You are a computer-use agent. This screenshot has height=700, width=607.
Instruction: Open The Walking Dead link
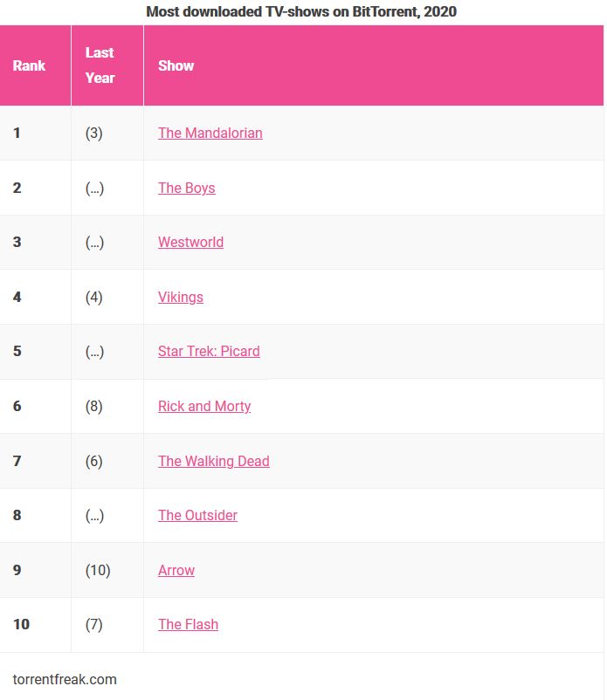click(x=213, y=462)
